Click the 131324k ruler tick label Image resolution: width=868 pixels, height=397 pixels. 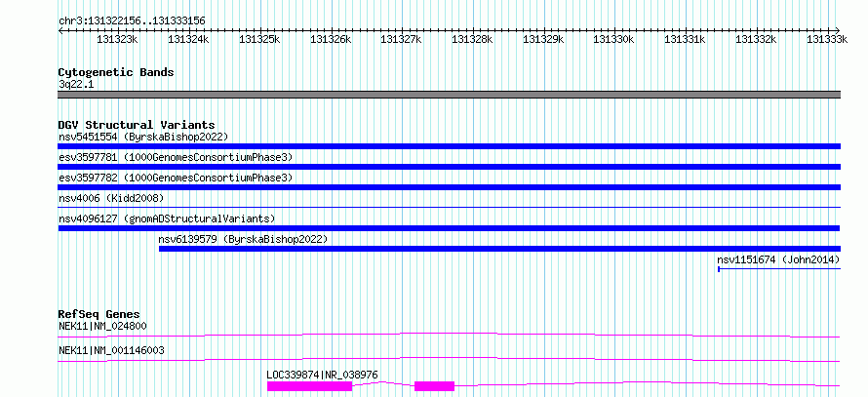[188, 39]
